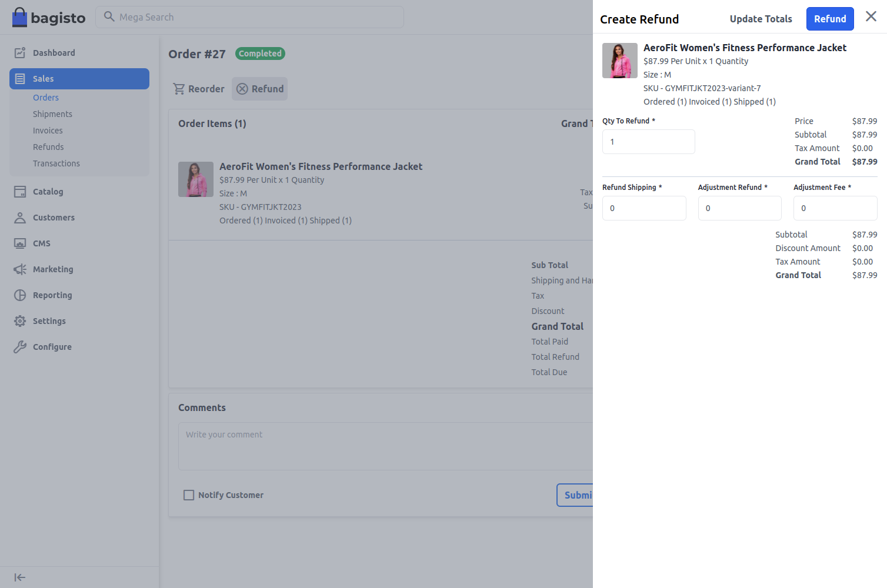Collapse the sidebar with the arrow icon
887x588 pixels.
(x=20, y=577)
